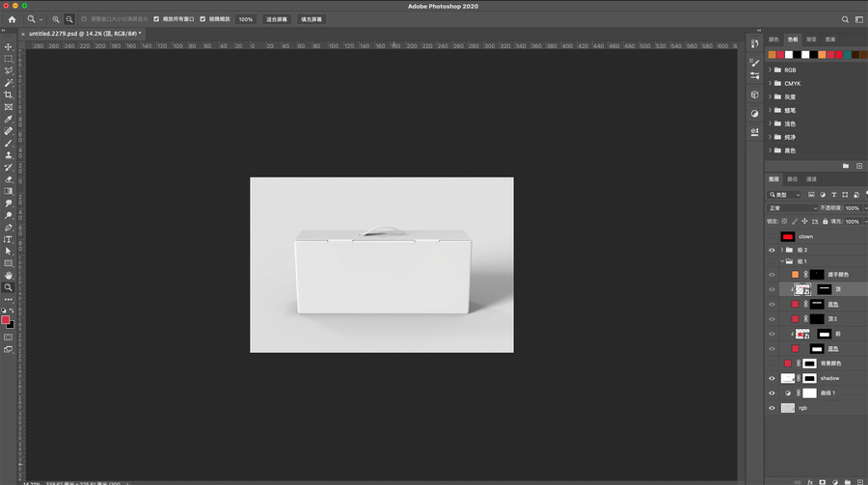Screen dimensions: 868x485
Task: Click the 100% zoom button
Action: (245, 19)
